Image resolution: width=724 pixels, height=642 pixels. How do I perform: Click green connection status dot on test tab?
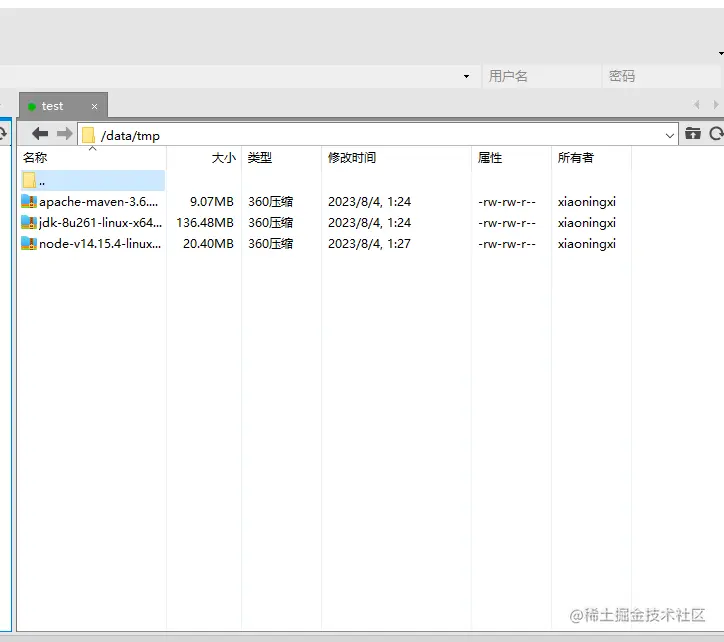(x=32, y=107)
